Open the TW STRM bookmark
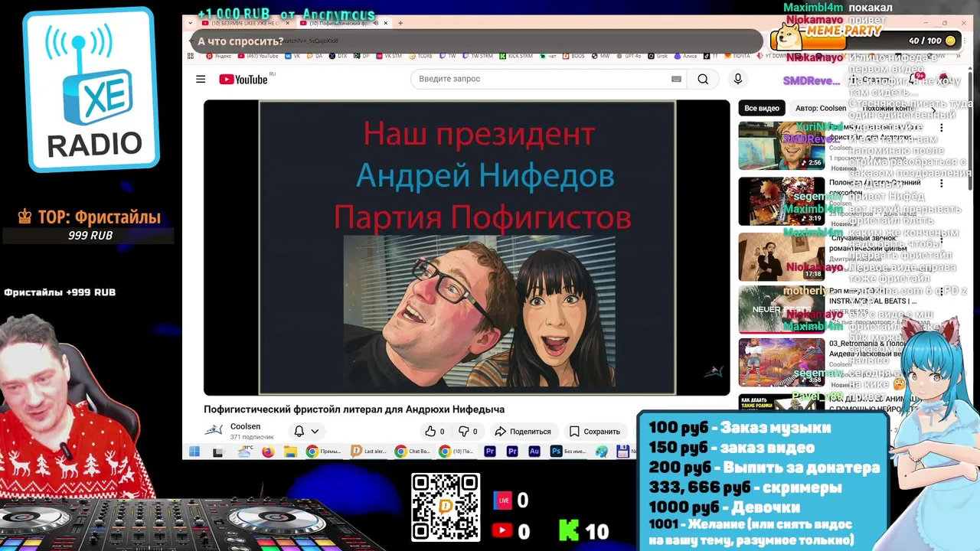The width and height of the screenshot is (980, 551). [478, 56]
